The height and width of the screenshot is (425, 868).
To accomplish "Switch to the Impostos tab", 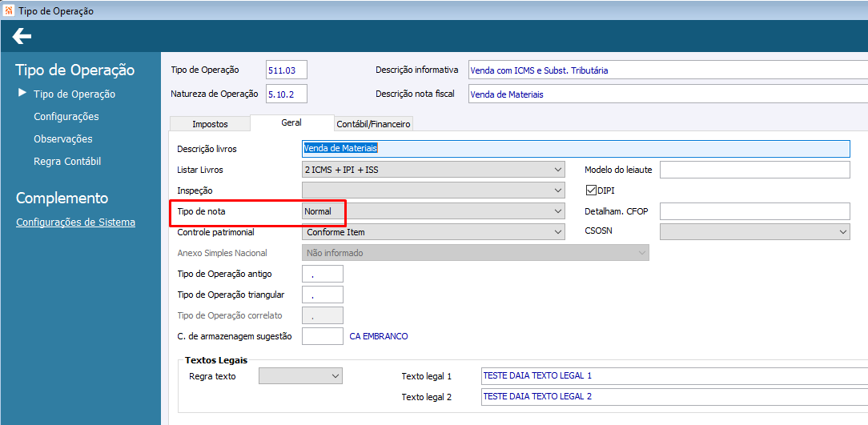I will 210,124.
